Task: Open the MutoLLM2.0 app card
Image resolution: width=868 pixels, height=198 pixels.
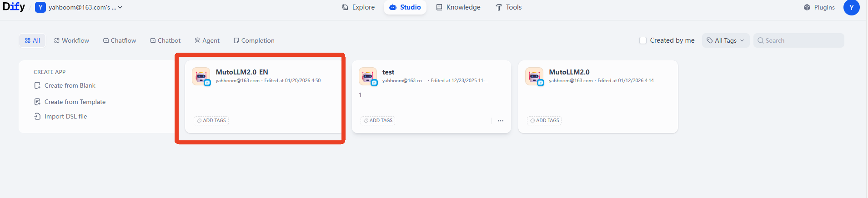Action: click(598, 97)
